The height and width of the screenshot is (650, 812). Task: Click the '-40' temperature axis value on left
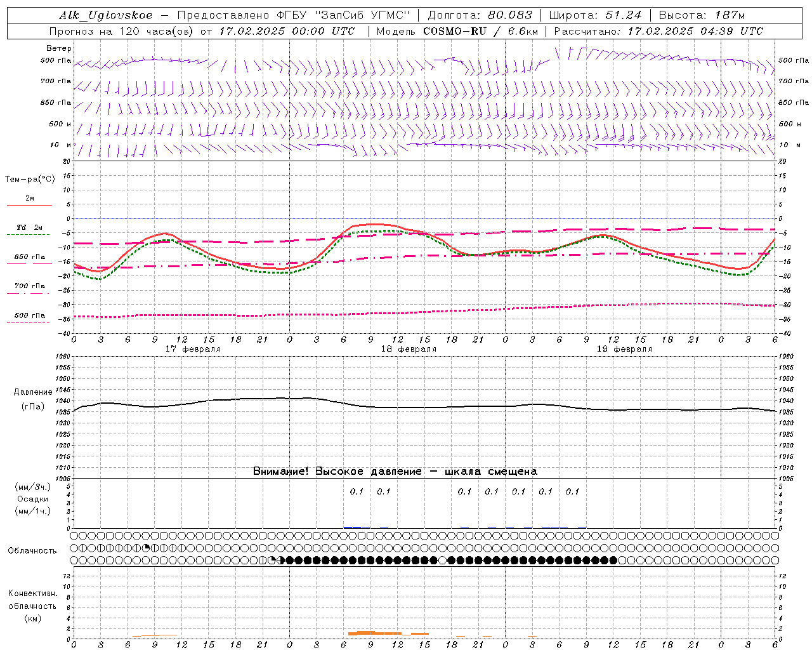pyautogui.click(x=65, y=334)
